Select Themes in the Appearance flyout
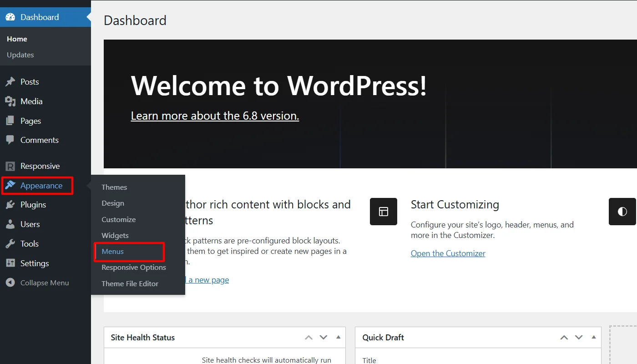The width and height of the screenshot is (637, 364). coord(114,187)
